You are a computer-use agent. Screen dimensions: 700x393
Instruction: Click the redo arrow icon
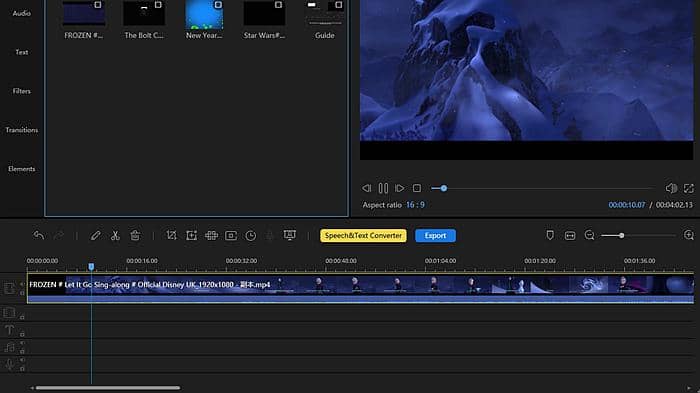(58, 235)
